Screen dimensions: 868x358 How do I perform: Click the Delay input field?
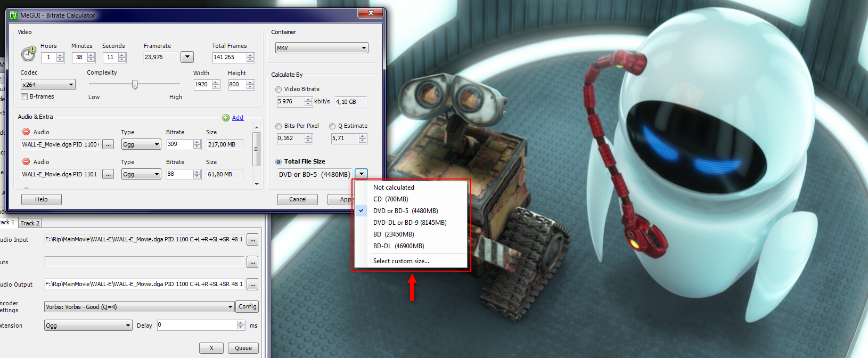click(197, 325)
